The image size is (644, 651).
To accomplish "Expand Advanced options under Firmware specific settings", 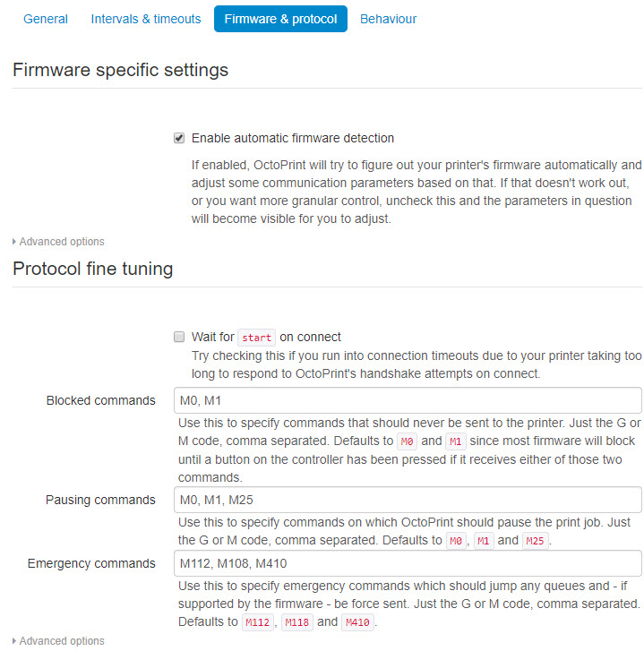I will [x=59, y=242].
